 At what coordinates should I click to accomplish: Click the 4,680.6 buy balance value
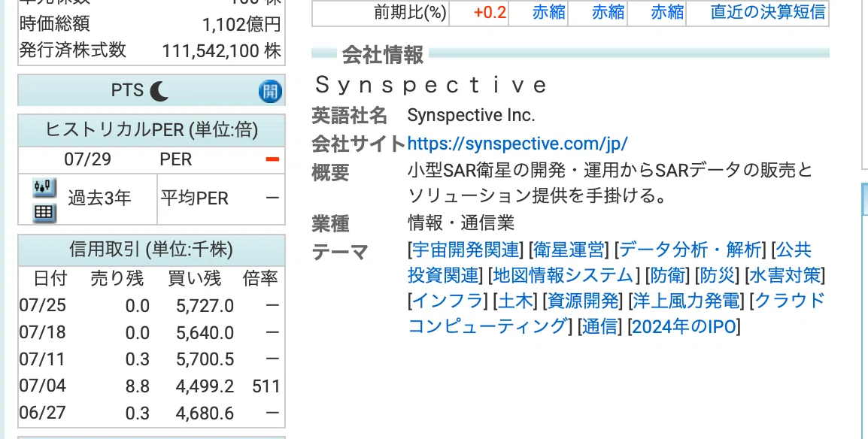coord(205,413)
